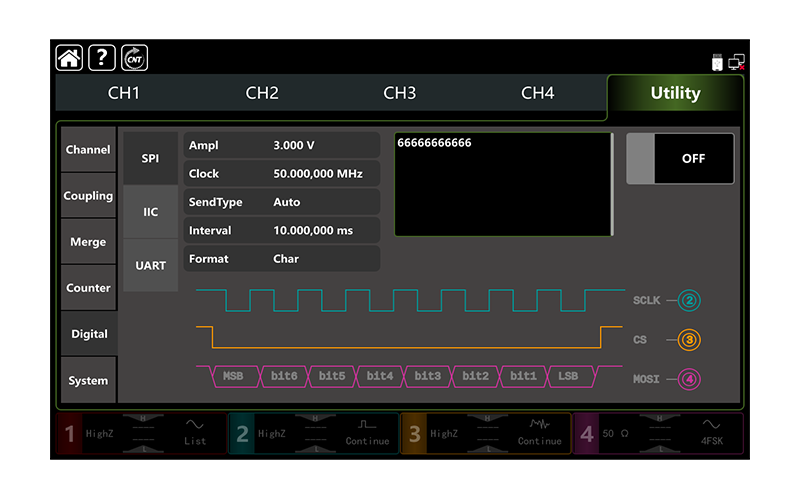Select the SPI protocol option
800x500 pixels.
tap(150, 159)
